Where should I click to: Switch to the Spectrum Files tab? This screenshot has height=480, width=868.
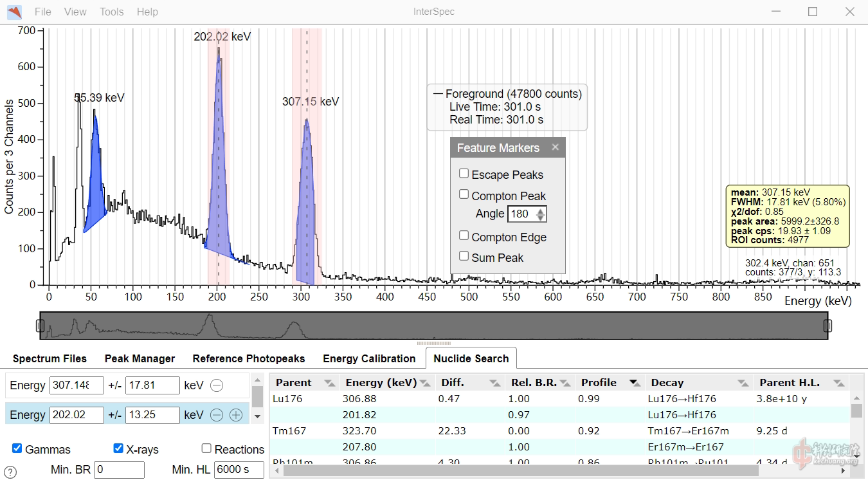point(50,358)
